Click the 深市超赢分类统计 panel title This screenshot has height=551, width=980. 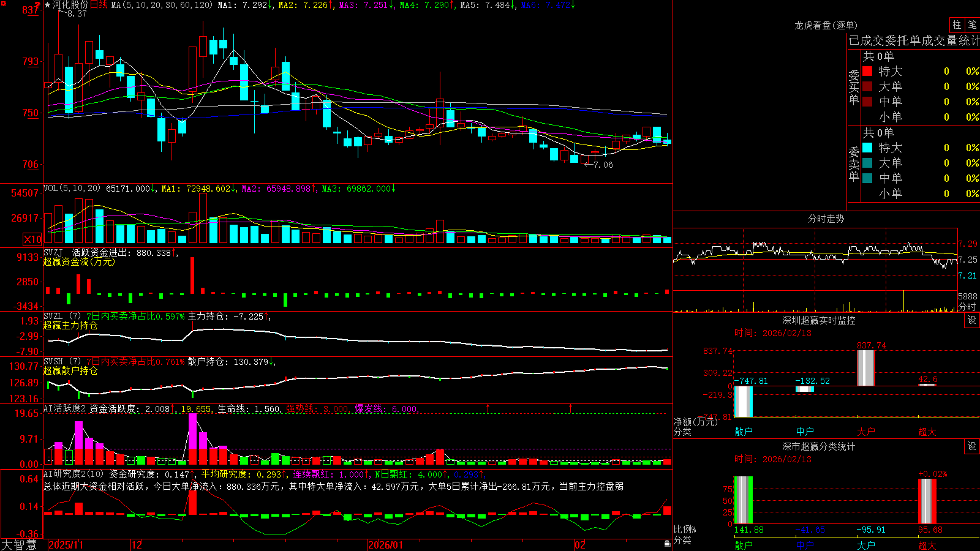click(819, 446)
